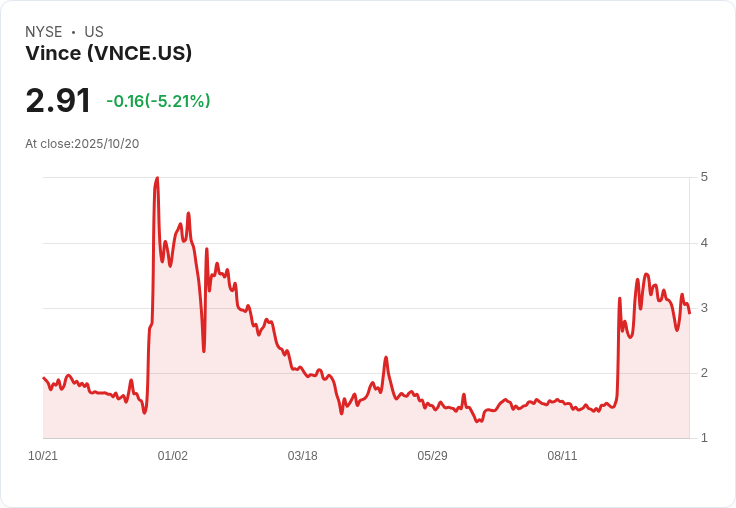Click the US market label

point(94,32)
